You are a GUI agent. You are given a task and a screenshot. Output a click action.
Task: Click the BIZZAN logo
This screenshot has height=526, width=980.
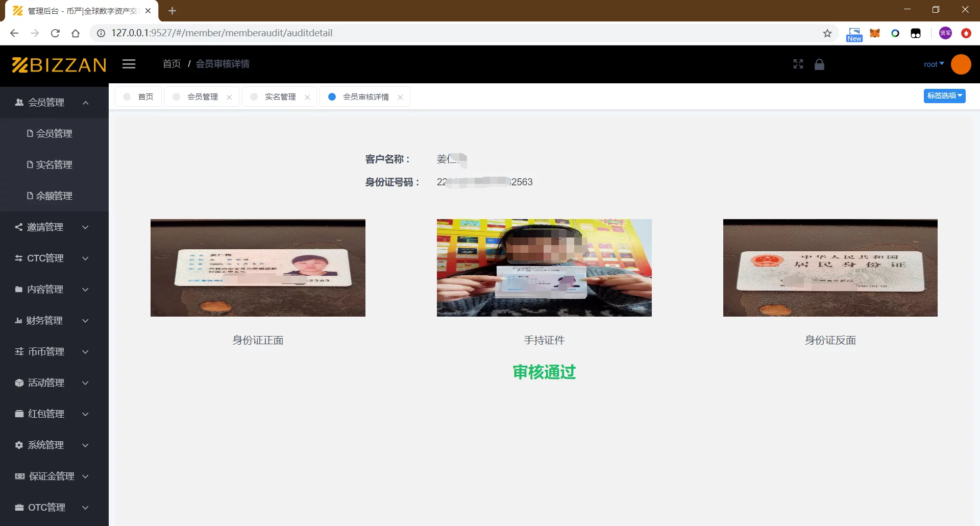click(x=58, y=64)
